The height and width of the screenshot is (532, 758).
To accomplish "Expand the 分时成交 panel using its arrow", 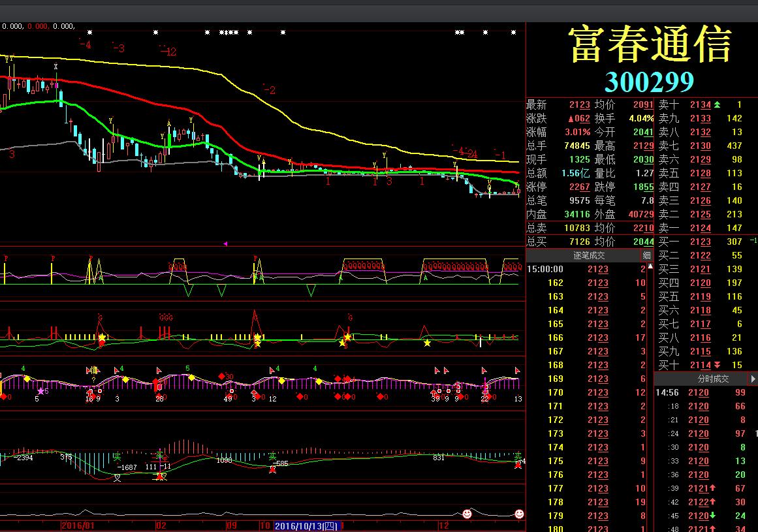I will [x=753, y=379].
